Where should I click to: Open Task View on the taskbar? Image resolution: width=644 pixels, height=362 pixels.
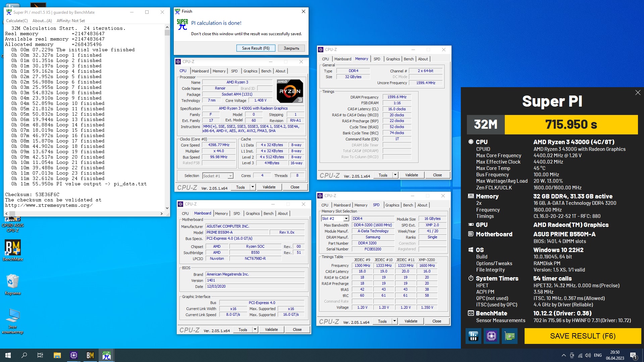click(x=40, y=355)
